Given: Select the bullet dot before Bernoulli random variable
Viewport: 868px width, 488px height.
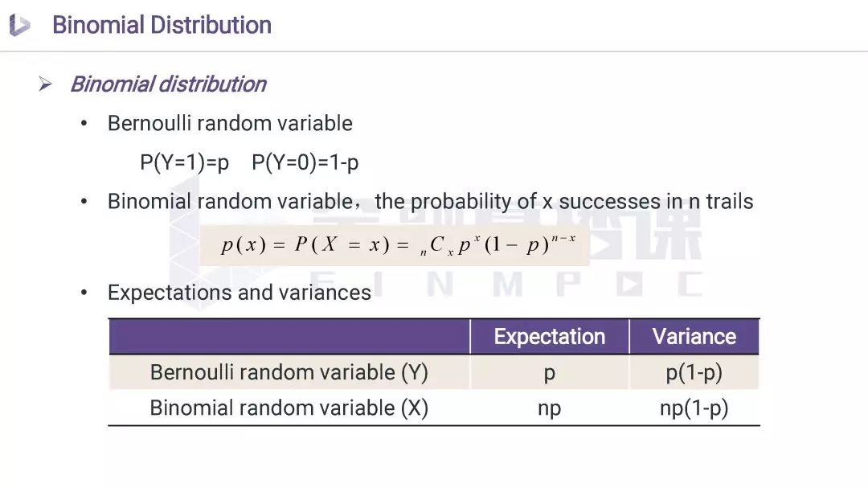Looking at the screenshot, I should click(x=84, y=125).
